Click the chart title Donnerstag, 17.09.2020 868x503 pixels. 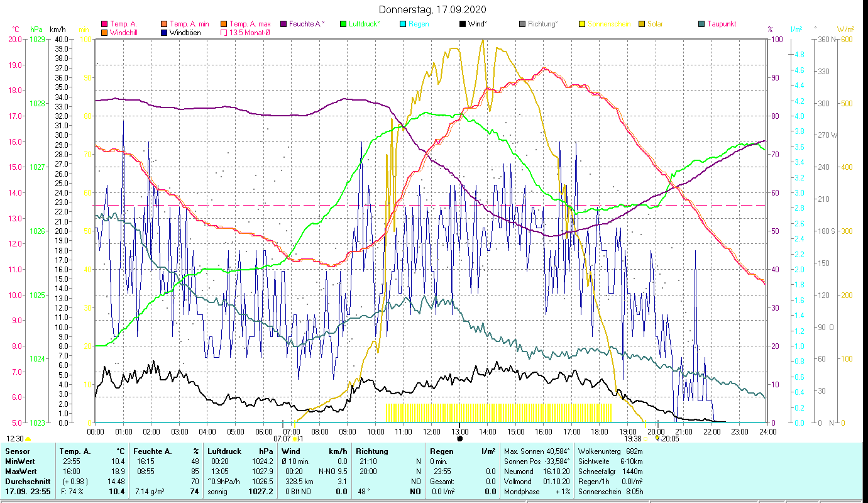tap(433, 10)
